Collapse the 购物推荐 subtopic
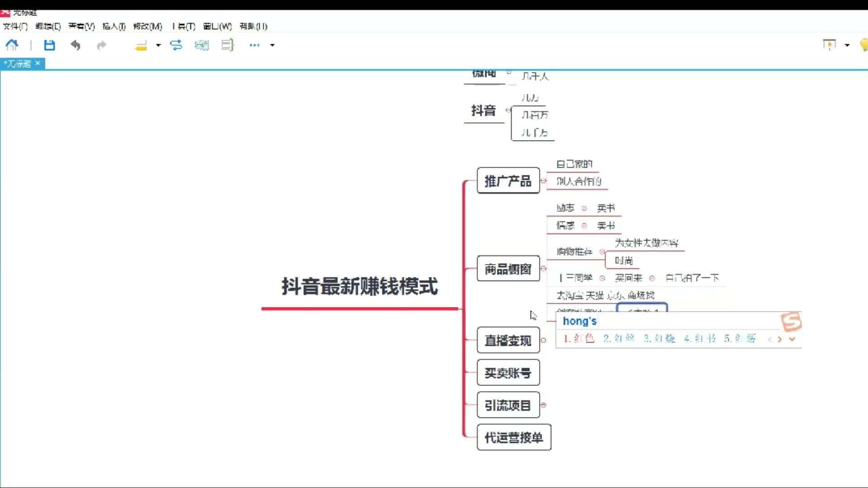 (x=602, y=252)
